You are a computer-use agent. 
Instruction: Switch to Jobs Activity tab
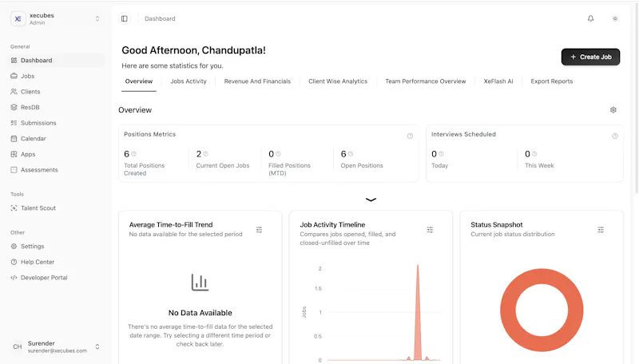tap(189, 81)
